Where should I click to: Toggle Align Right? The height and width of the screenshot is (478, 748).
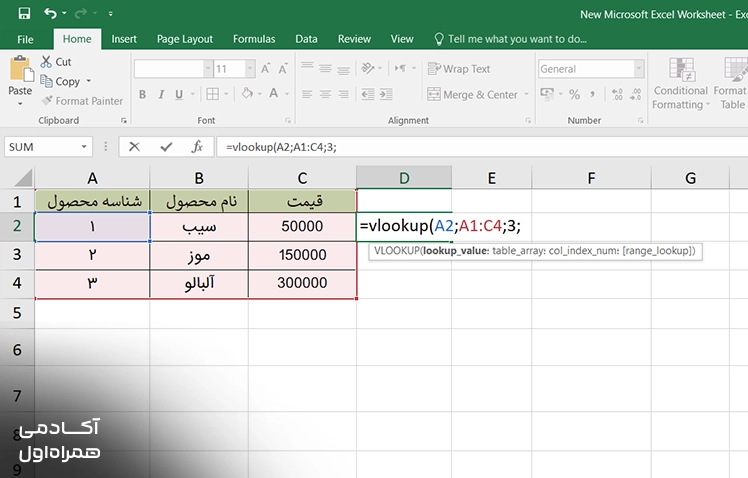point(343,94)
